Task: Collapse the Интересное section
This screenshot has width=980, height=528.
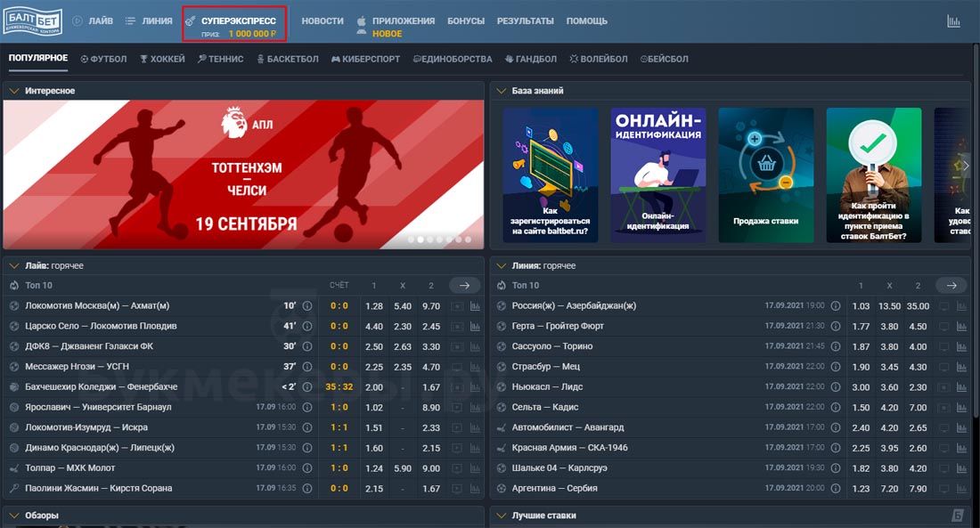Action: pyautogui.click(x=13, y=91)
